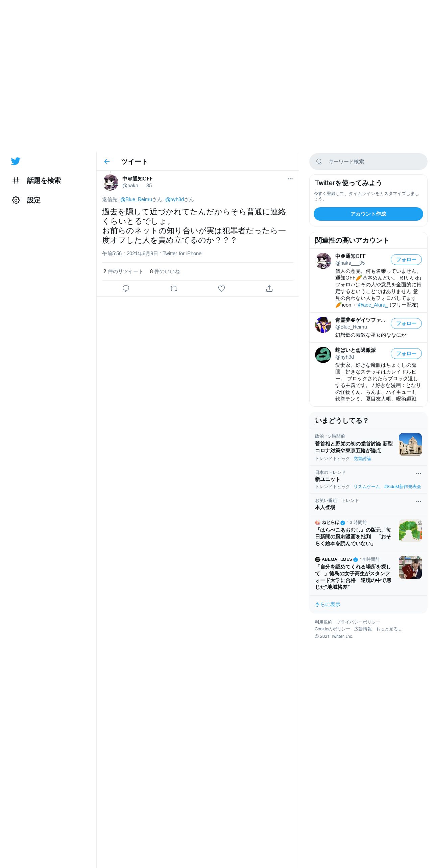Follow 中@通知OFF in related accounts
The height and width of the screenshot is (868, 434).
pos(406,260)
